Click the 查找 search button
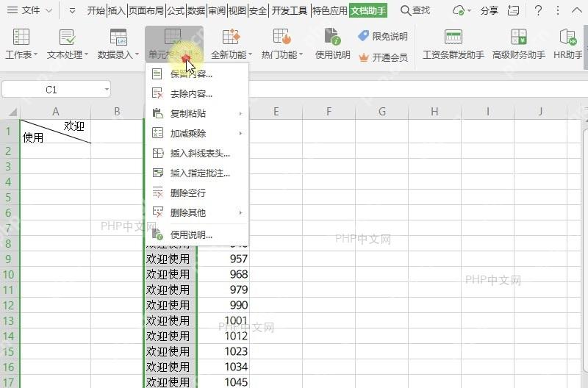Image resolution: width=588 pixels, height=388 pixels. point(415,10)
